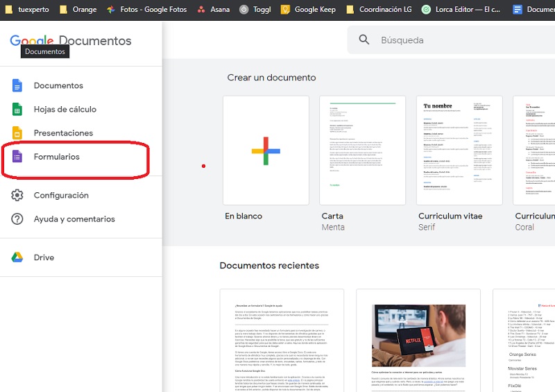Open the Orange bookmark folder
Screen dimensions: 555x392
(x=78, y=10)
